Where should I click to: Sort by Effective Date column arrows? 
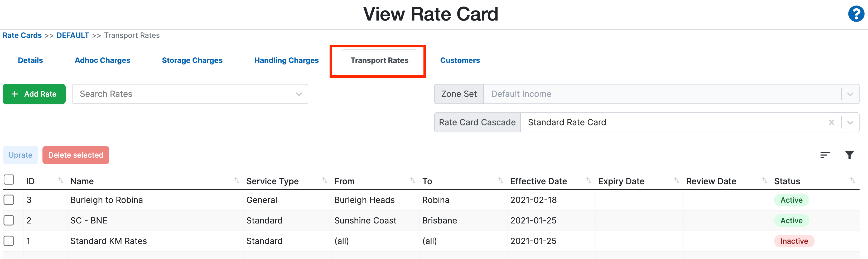(x=588, y=181)
